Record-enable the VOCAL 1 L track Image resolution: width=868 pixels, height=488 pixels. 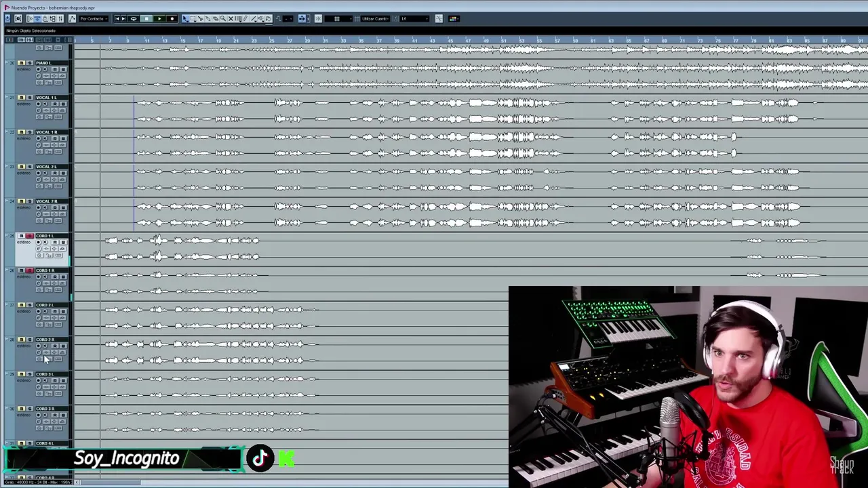(x=38, y=104)
